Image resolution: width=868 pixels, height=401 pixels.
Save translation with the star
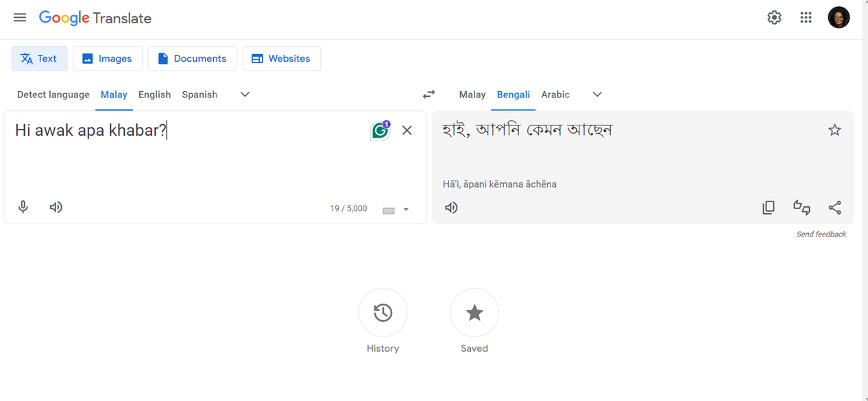[x=834, y=130]
